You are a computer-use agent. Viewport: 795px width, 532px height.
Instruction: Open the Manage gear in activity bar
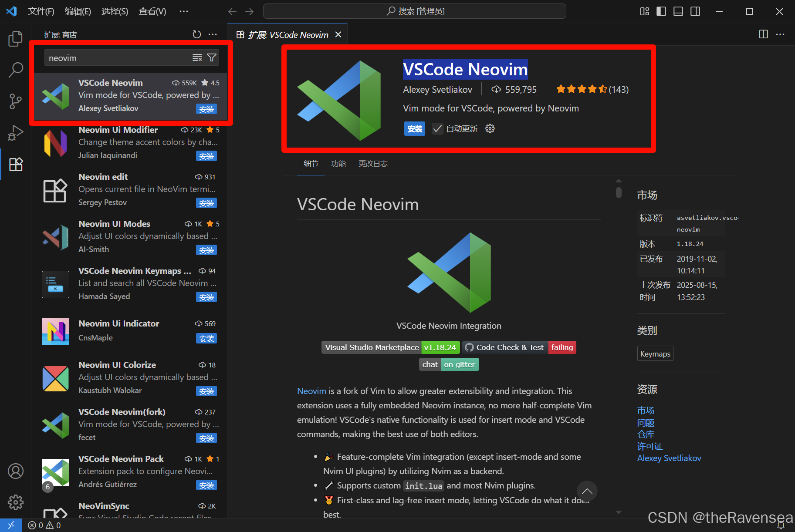coord(16,502)
